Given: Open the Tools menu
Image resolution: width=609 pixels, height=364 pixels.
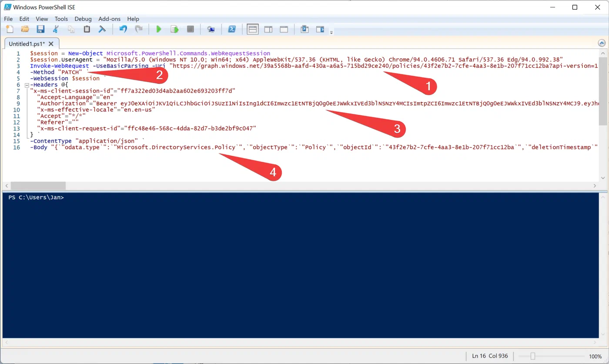Looking at the screenshot, I should (61, 19).
